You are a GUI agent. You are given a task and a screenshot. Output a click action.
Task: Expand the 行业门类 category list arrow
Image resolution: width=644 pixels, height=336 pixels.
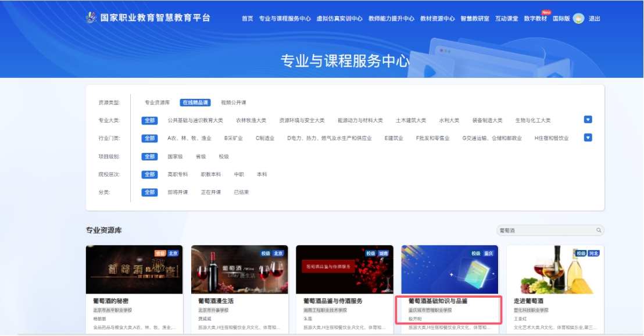(x=588, y=138)
